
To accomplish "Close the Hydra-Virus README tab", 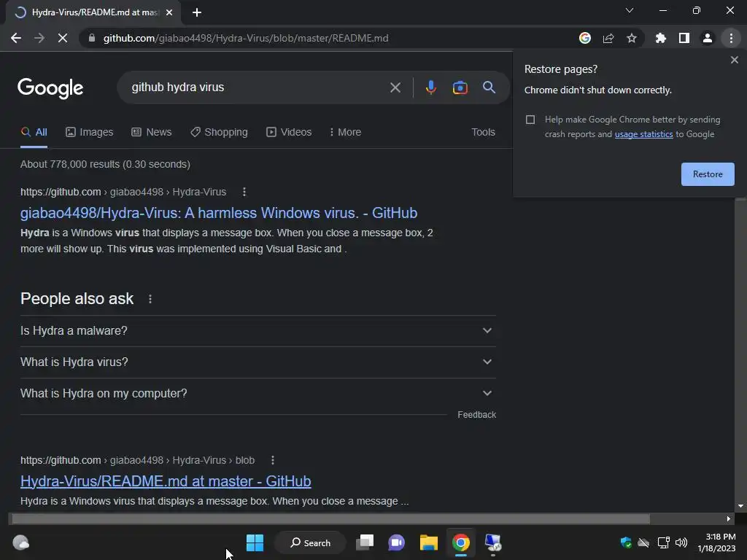I will (x=169, y=13).
